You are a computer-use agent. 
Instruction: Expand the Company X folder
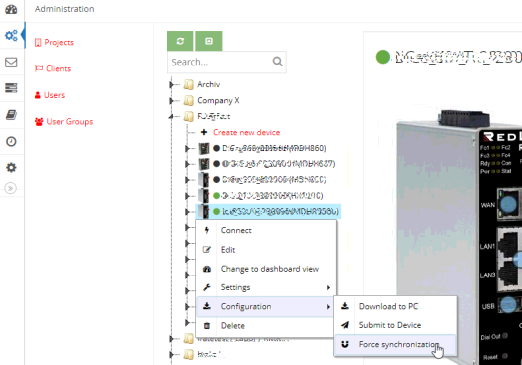click(171, 100)
